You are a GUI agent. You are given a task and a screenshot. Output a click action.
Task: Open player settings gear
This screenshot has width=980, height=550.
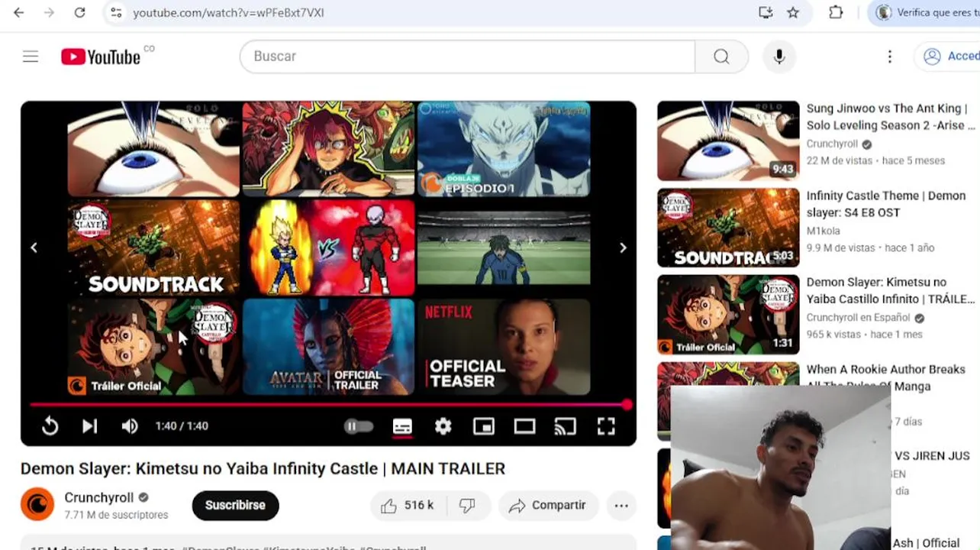443,426
